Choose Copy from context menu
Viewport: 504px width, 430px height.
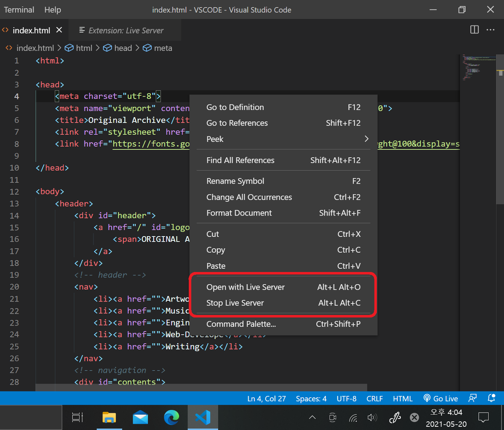(x=283, y=250)
